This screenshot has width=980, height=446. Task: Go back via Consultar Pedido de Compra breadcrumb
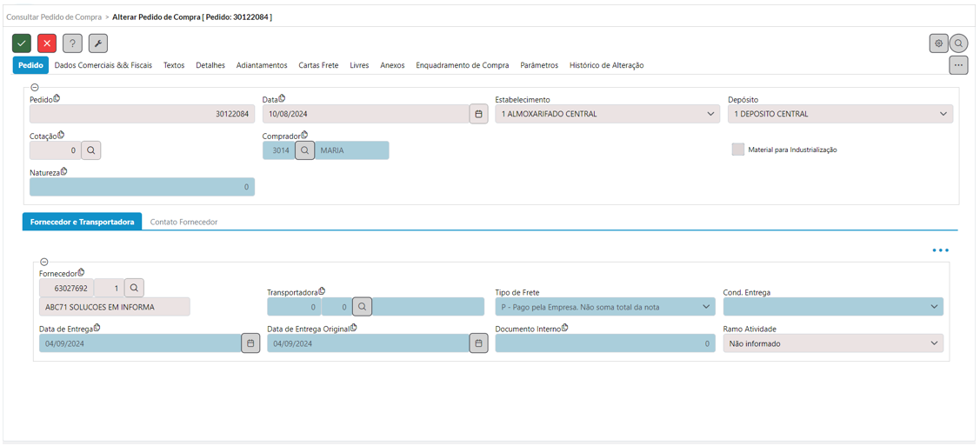pos(54,17)
